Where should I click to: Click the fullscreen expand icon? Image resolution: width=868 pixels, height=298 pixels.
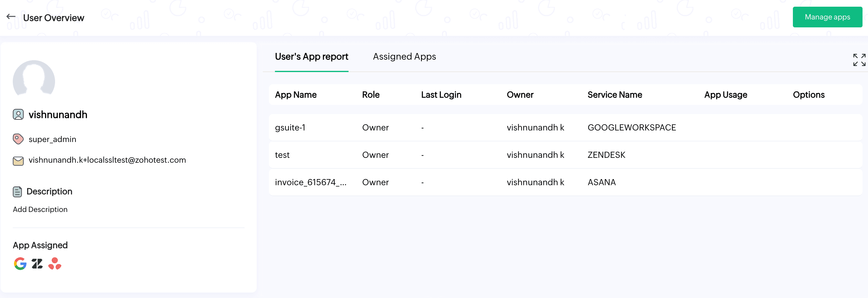pos(859,60)
